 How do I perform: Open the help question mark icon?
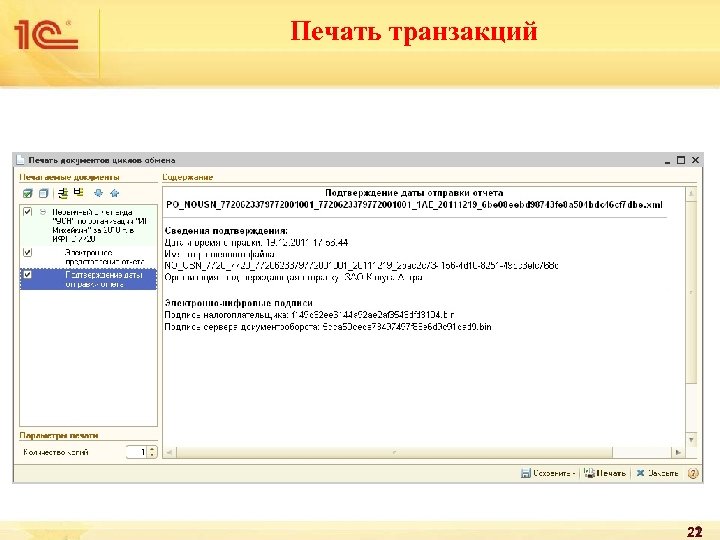coord(692,473)
